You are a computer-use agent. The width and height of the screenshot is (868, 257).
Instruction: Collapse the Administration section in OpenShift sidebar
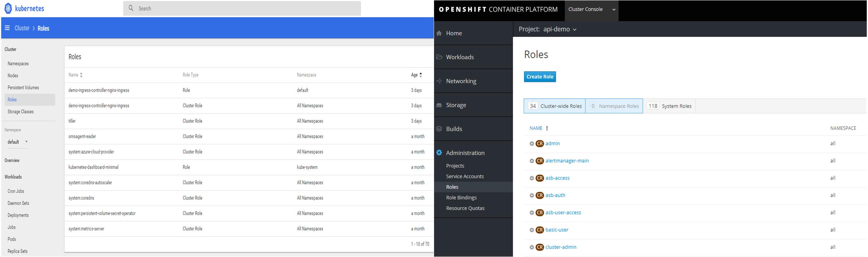click(x=474, y=153)
